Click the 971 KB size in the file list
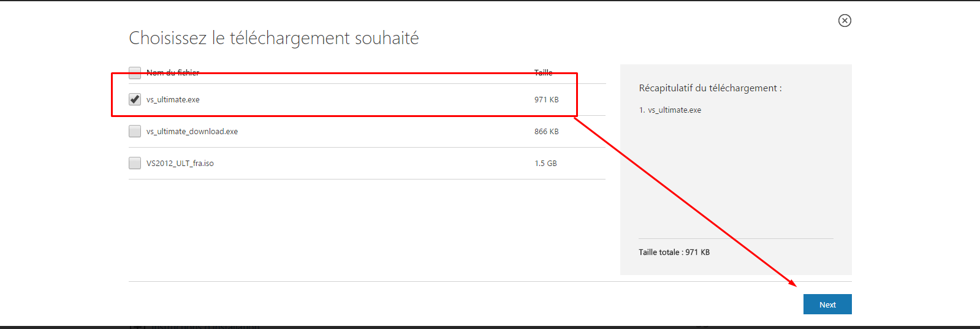Viewport: 980px width, 329px height. 547,99
